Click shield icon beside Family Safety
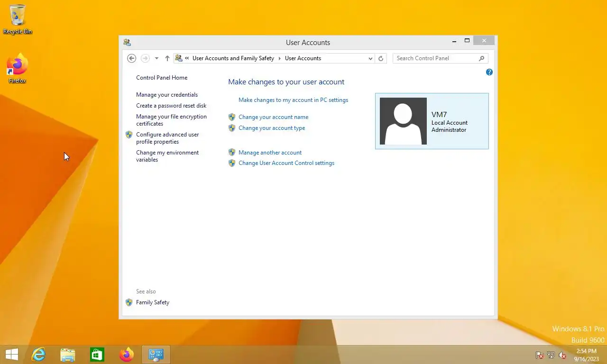 (129, 302)
